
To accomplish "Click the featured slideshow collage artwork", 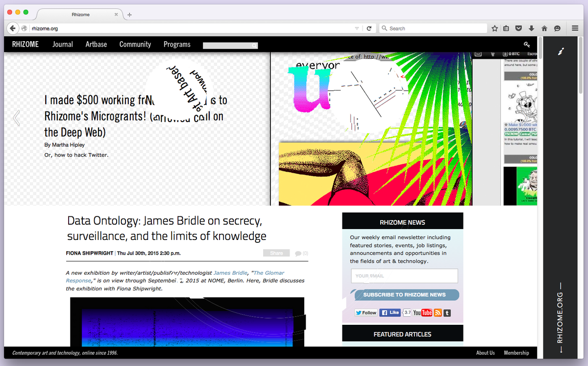I will 371,129.
